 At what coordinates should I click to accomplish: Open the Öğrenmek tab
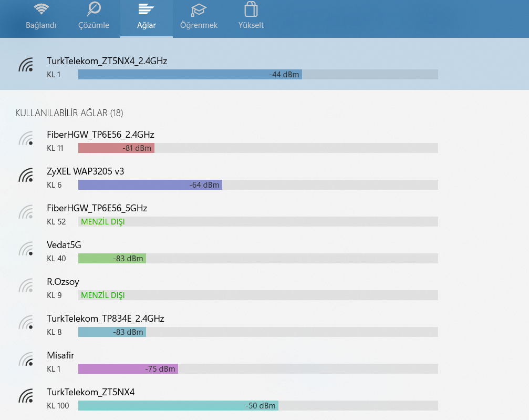point(199,17)
